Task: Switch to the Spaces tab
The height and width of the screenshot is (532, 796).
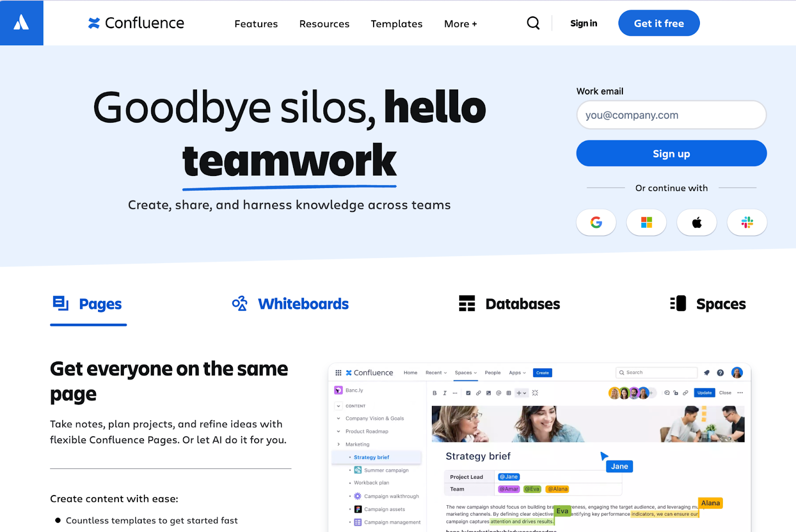Action: 707,304
